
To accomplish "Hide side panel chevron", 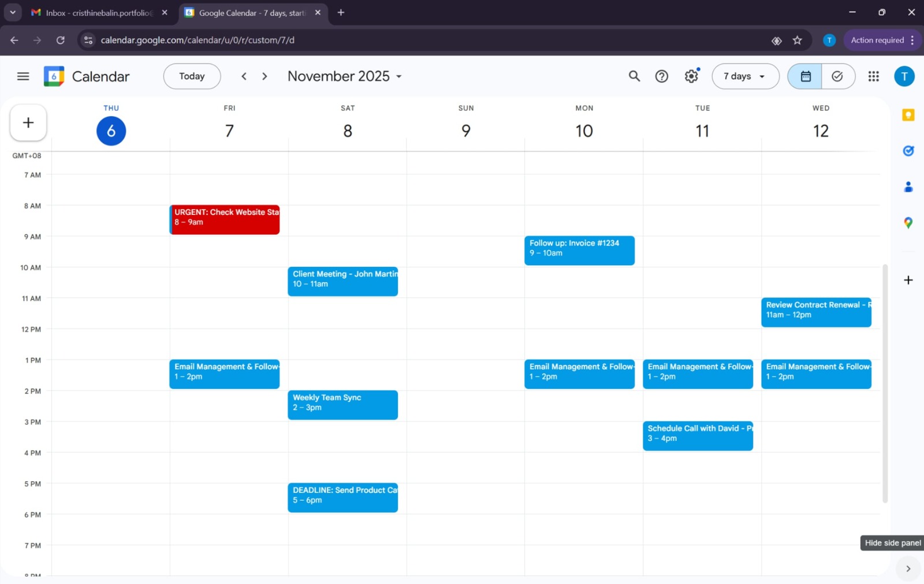I will [x=908, y=568].
